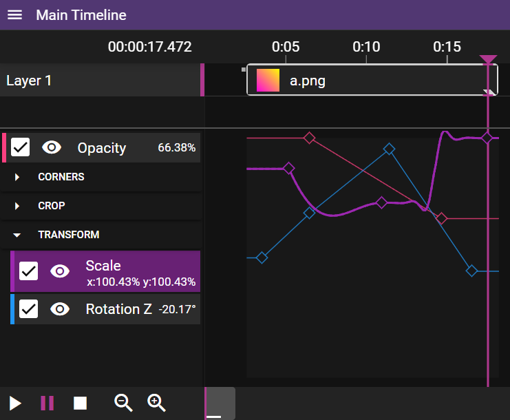
Task: Expand the CORNERS section
Action: pos(17,177)
